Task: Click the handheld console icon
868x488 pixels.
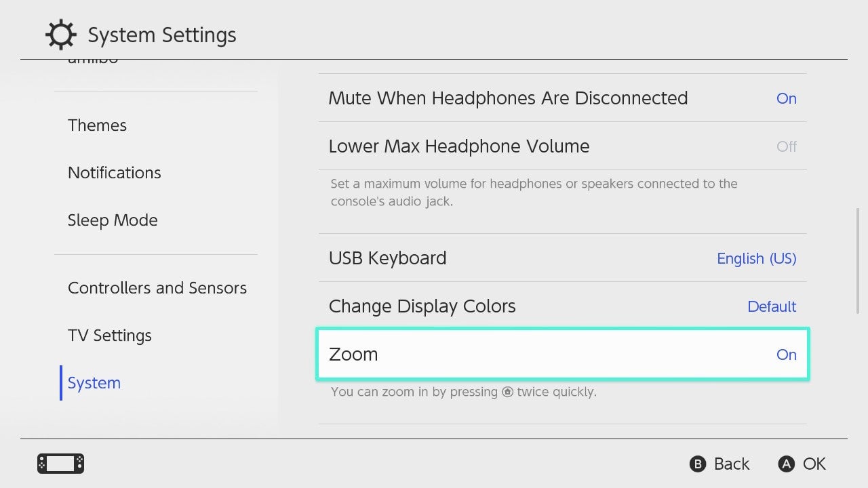Action: click(60, 464)
